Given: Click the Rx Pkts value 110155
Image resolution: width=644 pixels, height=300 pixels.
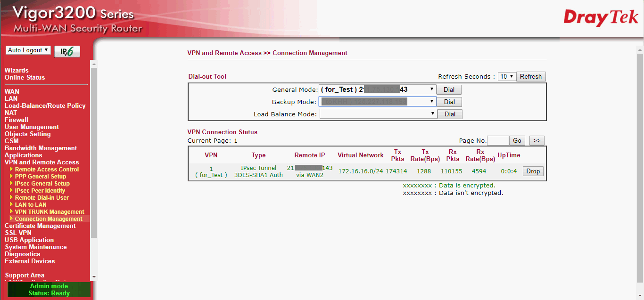Looking at the screenshot, I should point(451,171).
